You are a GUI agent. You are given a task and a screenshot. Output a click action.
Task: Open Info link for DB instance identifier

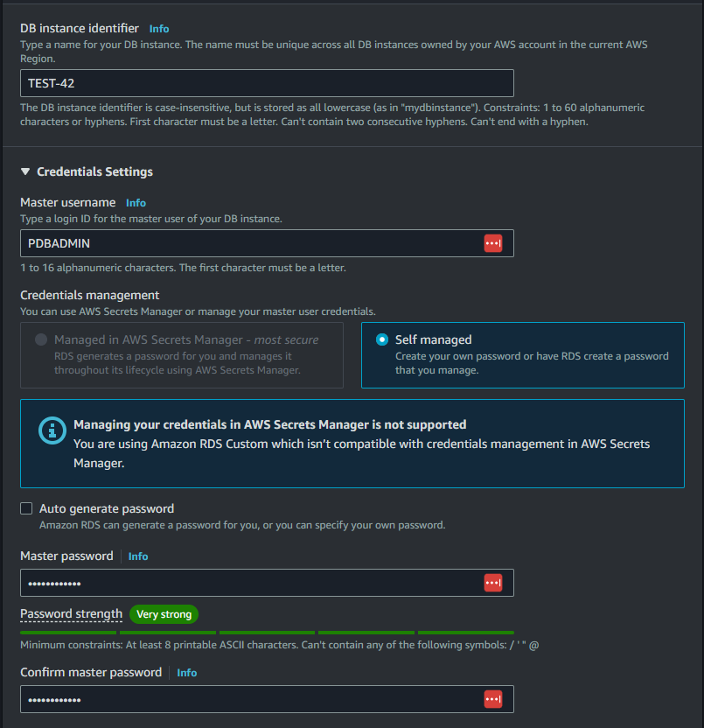[x=159, y=29]
